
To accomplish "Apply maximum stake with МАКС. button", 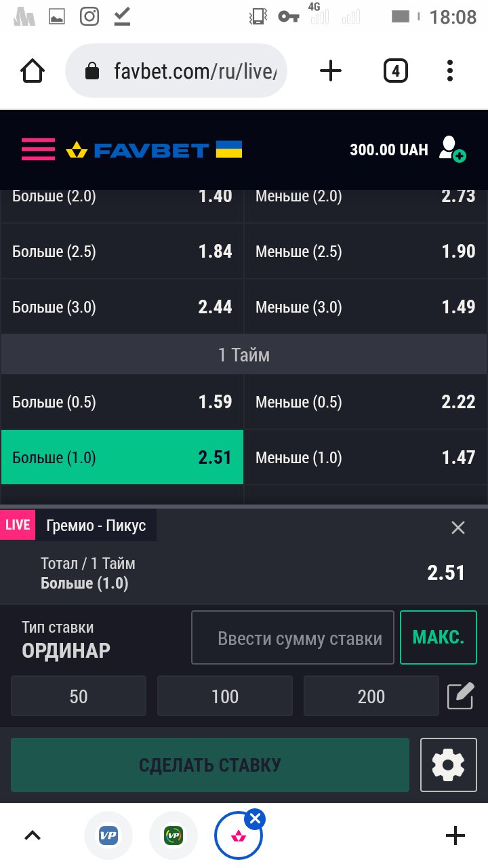I will (438, 637).
